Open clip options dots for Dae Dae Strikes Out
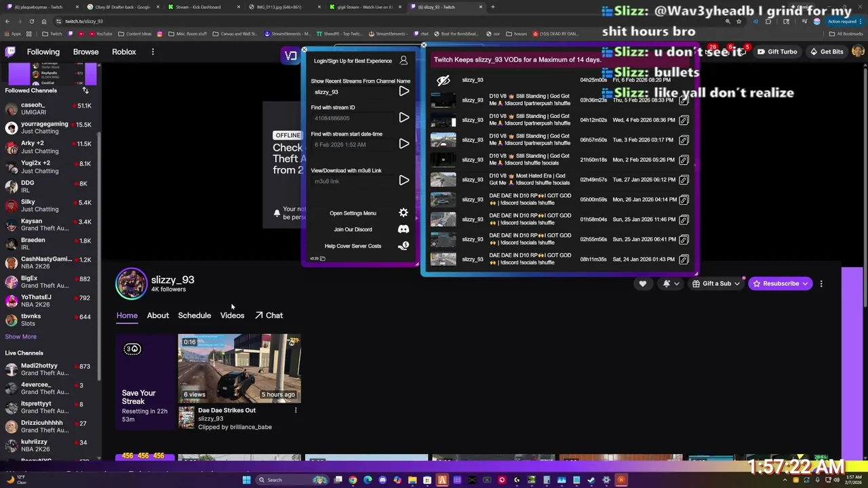Image resolution: width=868 pixels, height=488 pixels. pyautogui.click(x=296, y=410)
